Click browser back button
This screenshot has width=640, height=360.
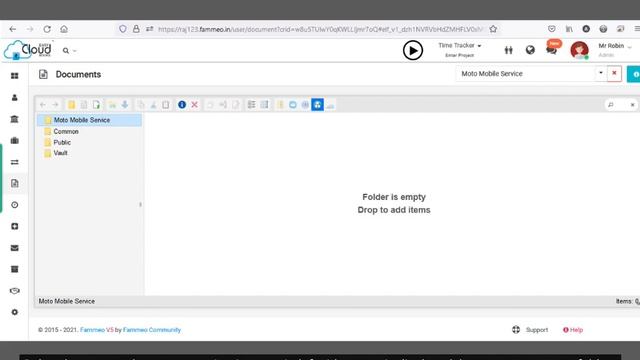[13, 29]
